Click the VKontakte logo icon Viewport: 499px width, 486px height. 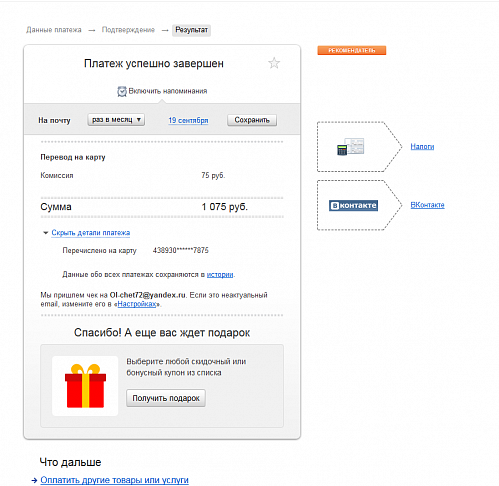353,205
